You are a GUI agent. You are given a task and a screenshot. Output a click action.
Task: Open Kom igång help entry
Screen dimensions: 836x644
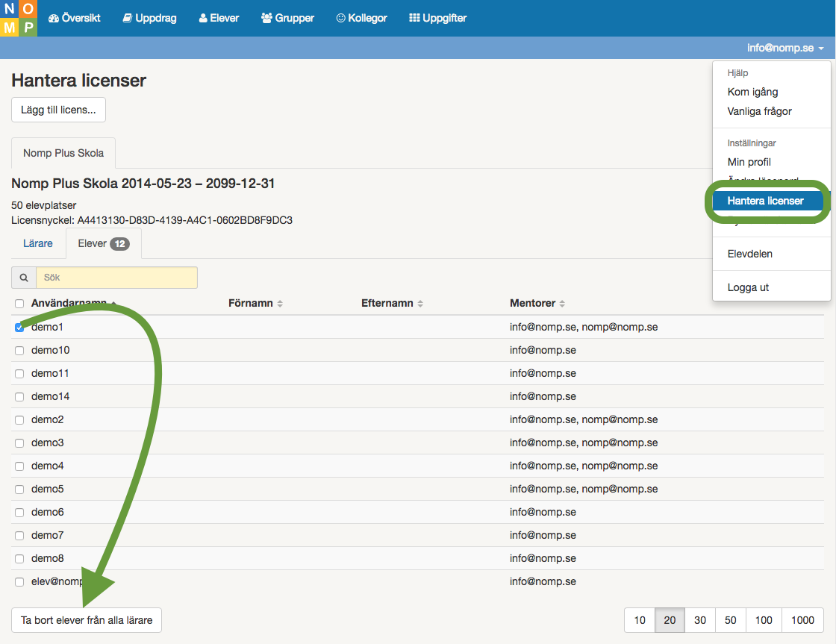tap(753, 93)
